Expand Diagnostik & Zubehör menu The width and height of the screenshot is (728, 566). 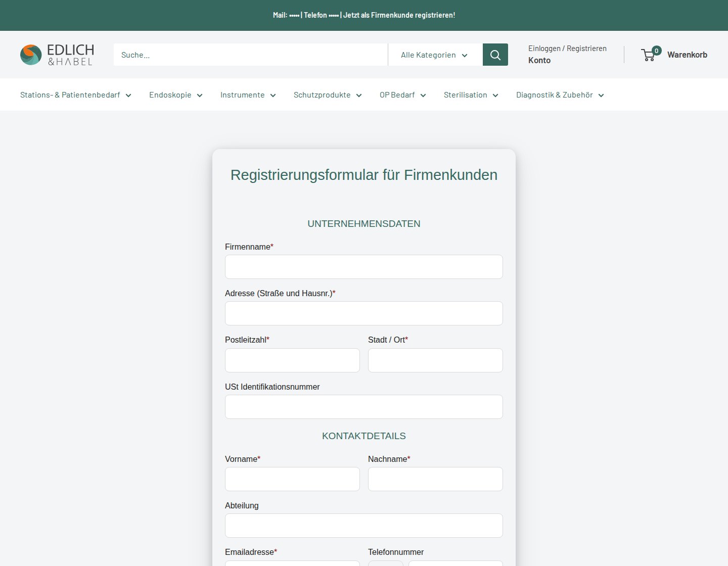tap(560, 95)
